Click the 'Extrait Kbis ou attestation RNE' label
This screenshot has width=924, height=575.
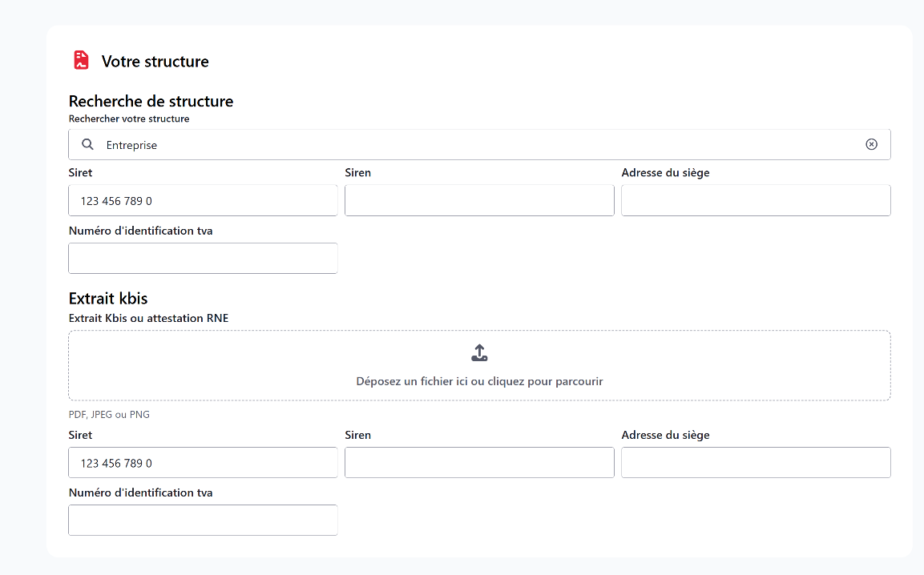click(x=148, y=318)
